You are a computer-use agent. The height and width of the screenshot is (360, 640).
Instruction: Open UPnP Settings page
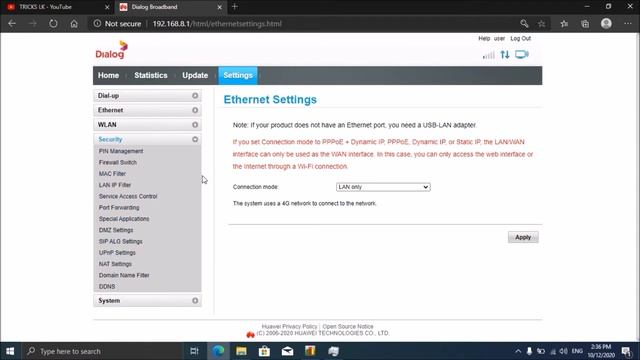pos(117,253)
